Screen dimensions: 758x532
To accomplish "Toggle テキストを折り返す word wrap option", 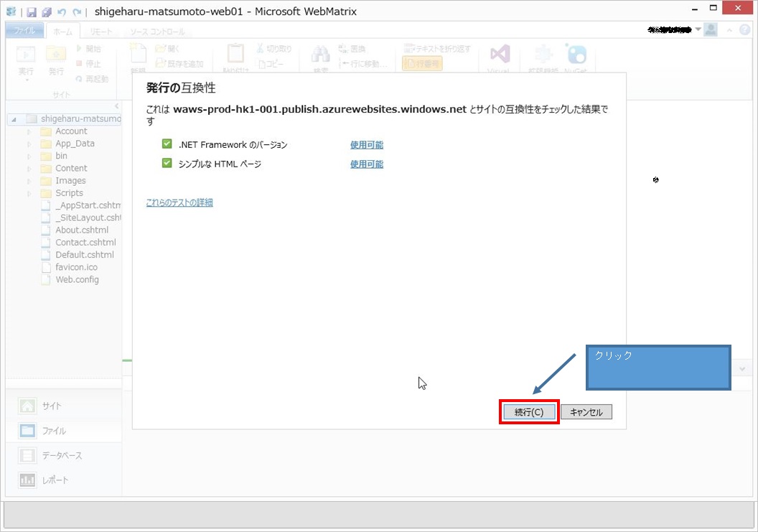I will pos(437,49).
